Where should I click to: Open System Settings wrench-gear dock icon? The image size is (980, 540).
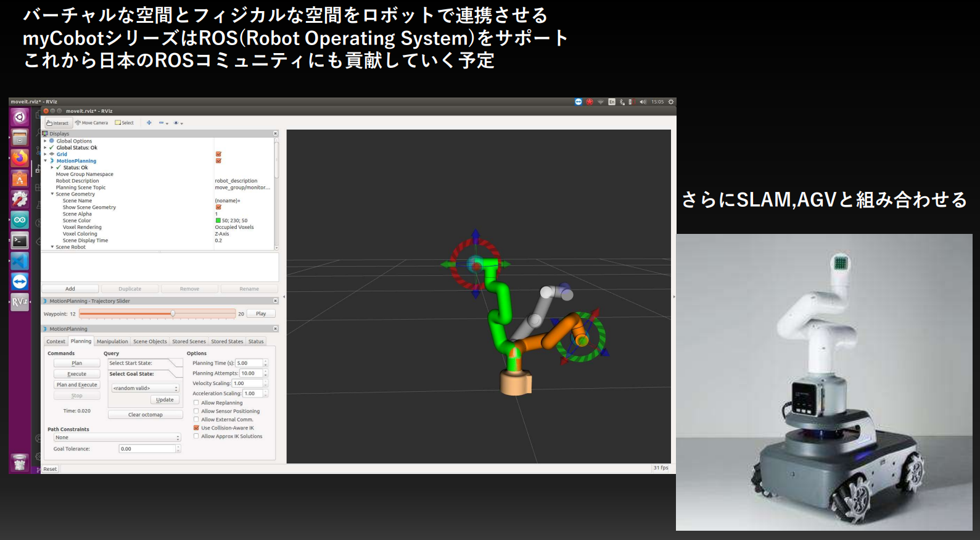click(20, 199)
